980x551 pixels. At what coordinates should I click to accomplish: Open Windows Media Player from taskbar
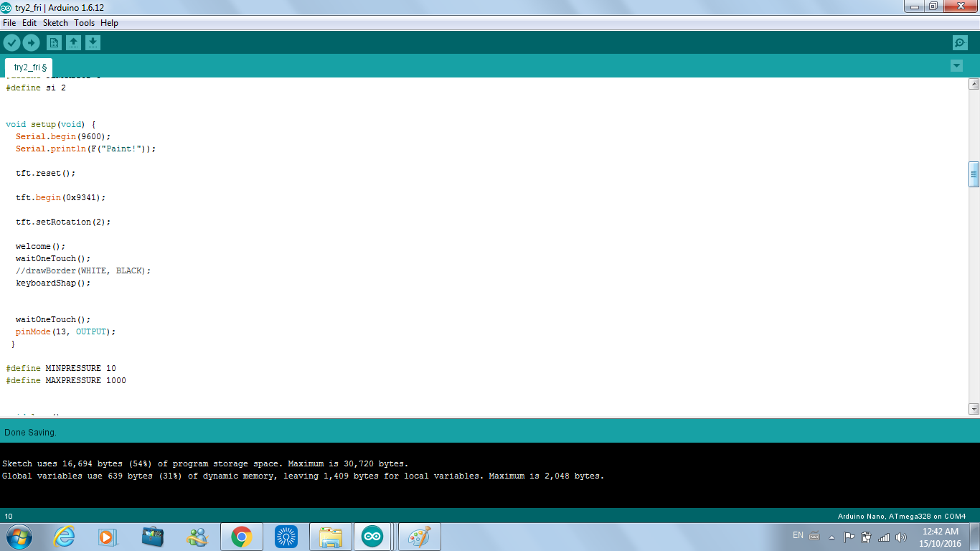pyautogui.click(x=107, y=537)
